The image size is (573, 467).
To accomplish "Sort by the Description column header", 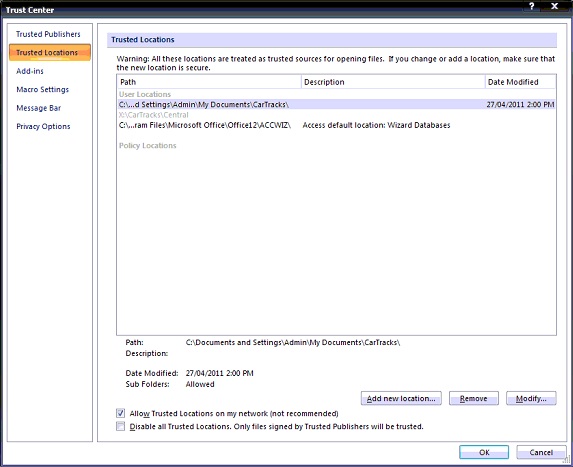I will click(x=393, y=82).
